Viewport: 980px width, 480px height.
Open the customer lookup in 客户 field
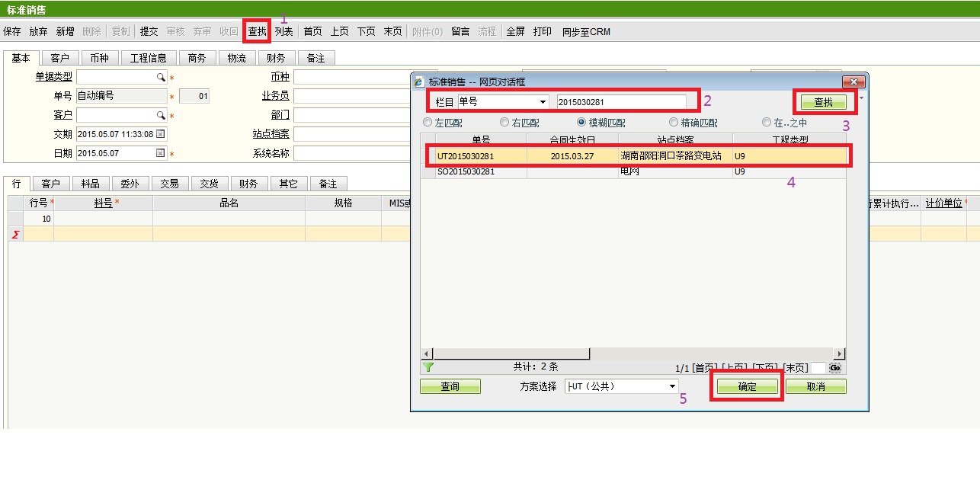pos(161,115)
